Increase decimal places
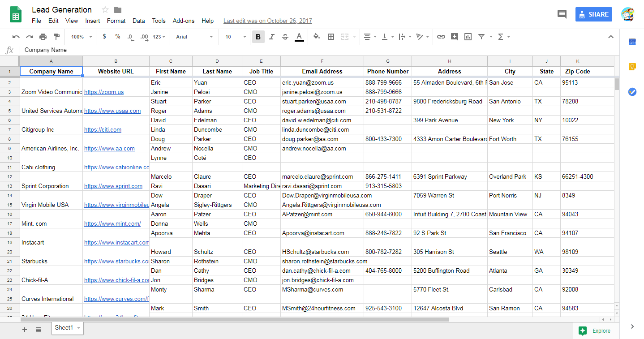 pyautogui.click(x=144, y=37)
